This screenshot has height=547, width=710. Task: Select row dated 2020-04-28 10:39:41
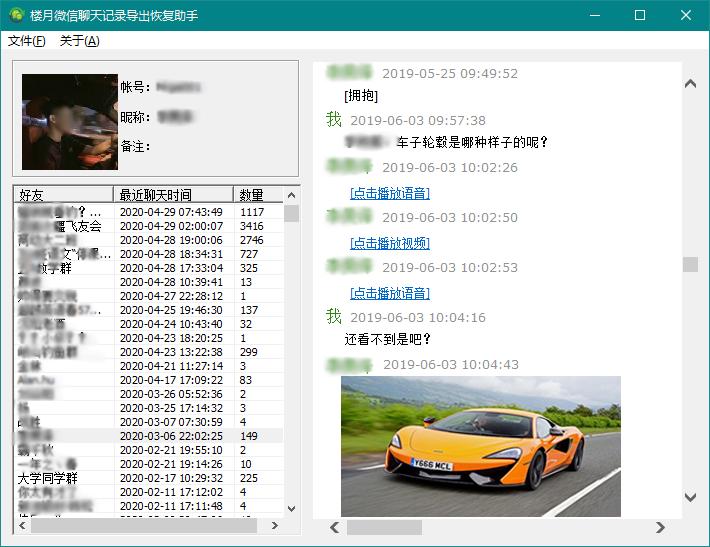click(x=149, y=282)
